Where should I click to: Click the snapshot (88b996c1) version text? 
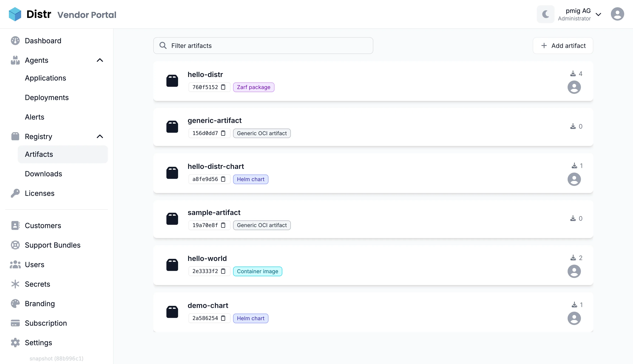click(56, 359)
